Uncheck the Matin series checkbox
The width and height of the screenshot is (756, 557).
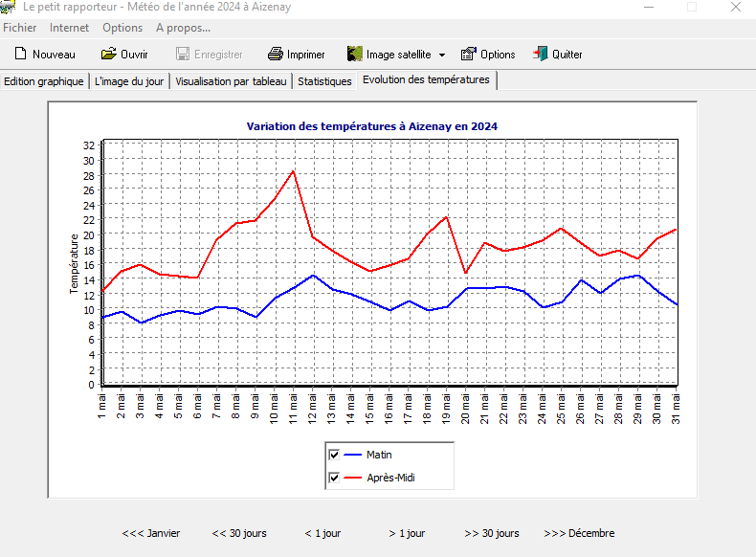(x=334, y=455)
